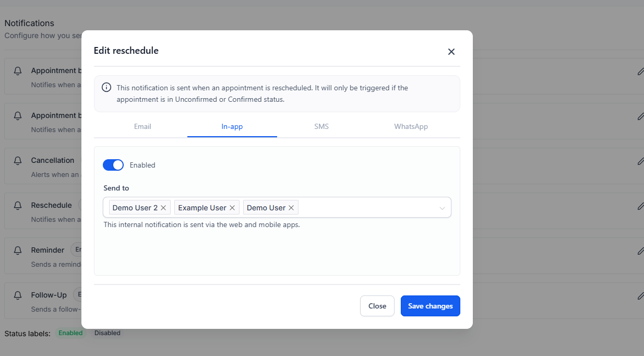Click inside the Send to recipients field
This screenshot has height=356, width=644.
coord(365,208)
